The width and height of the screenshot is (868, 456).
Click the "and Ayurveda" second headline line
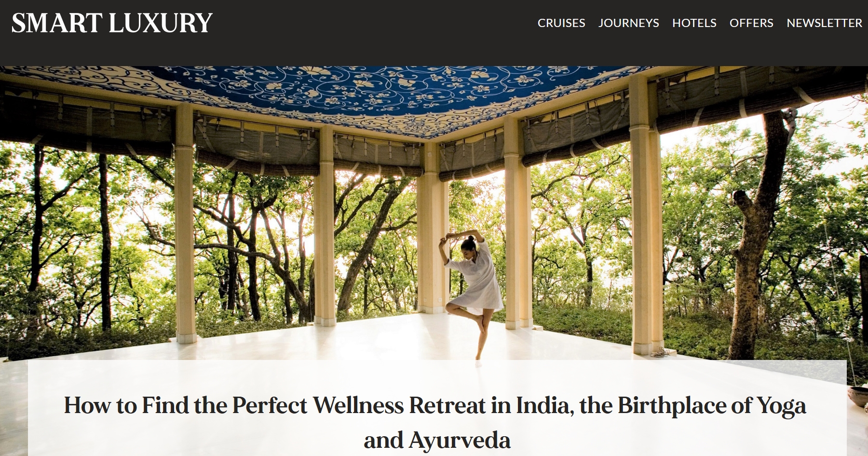[x=437, y=440]
